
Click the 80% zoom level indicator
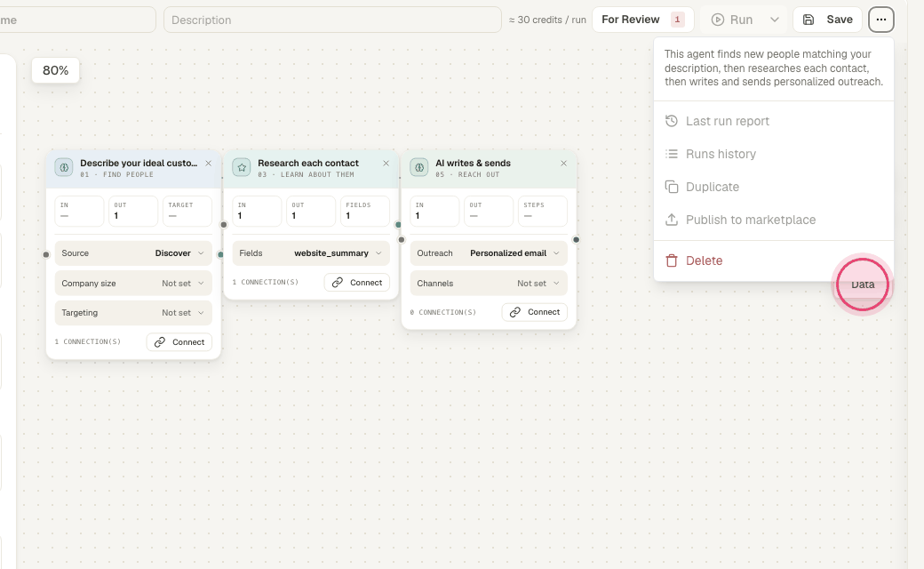pos(55,70)
